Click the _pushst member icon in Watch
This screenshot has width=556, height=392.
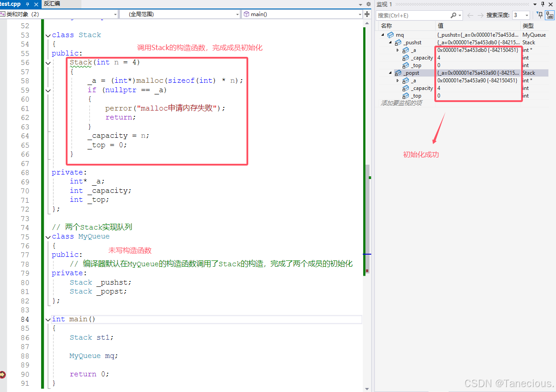pos(398,43)
